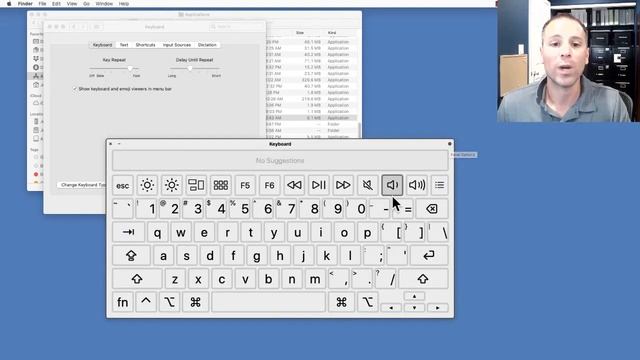Toggle the right shift key

pyautogui.click(x=423, y=279)
